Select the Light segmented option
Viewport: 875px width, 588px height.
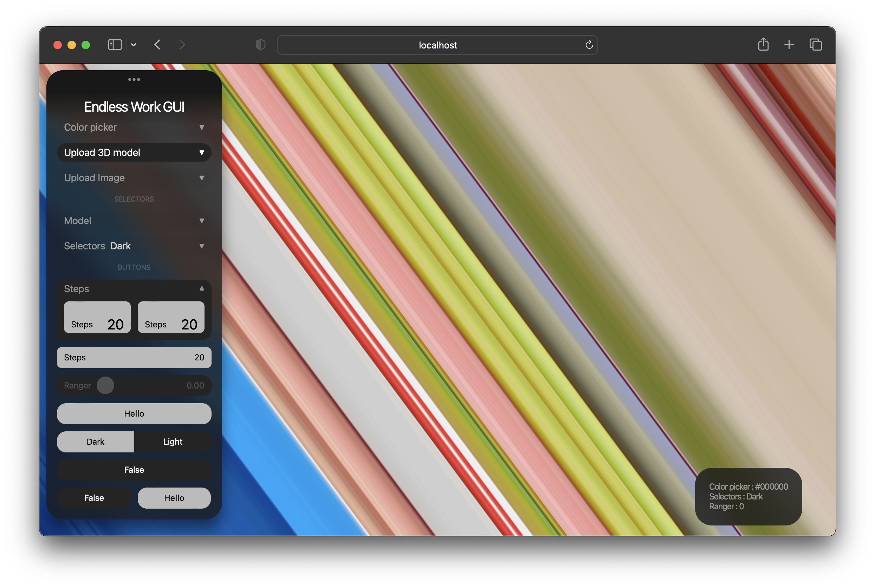click(x=173, y=442)
